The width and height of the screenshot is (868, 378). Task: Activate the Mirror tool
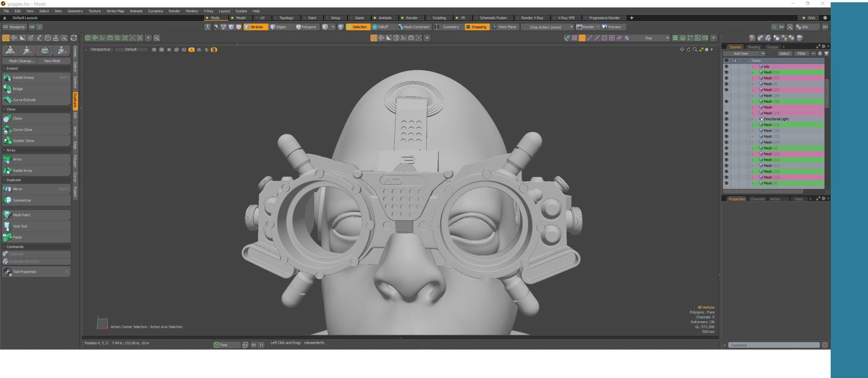36,189
